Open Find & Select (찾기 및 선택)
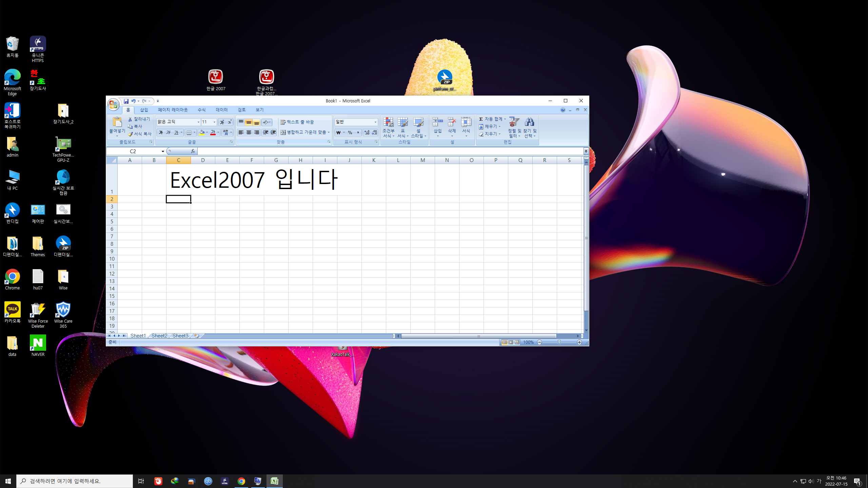This screenshot has width=868, height=488. click(x=530, y=128)
